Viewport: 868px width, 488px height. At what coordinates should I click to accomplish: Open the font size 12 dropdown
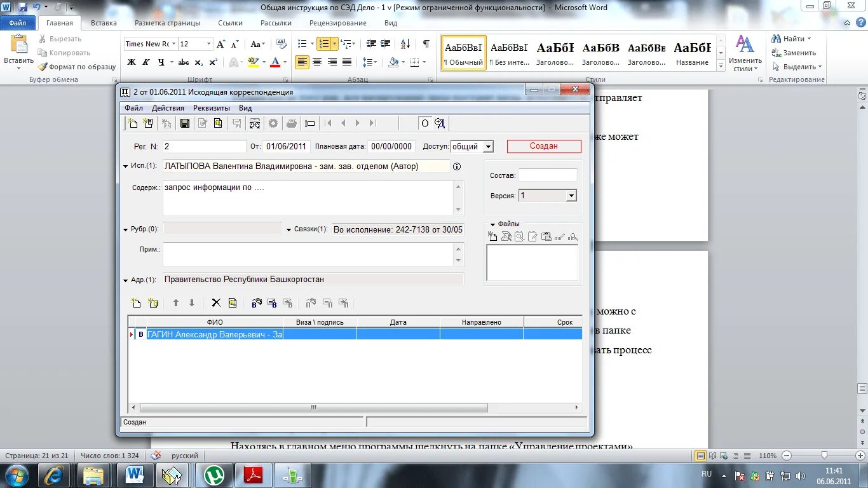(x=208, y=44)
